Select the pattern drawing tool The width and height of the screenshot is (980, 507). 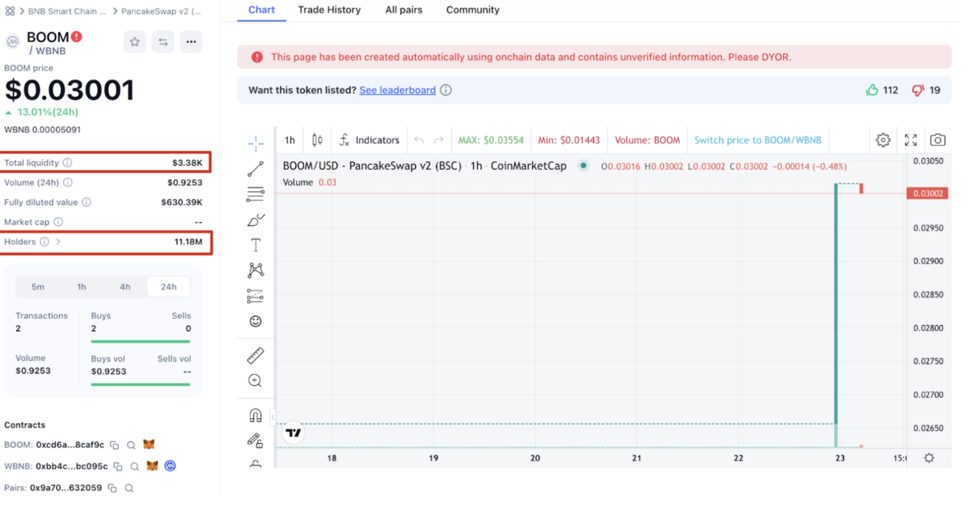pos(255,270)
